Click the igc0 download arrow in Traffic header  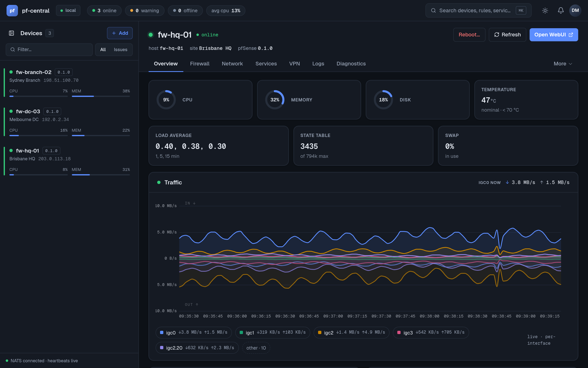click(507, 182)
